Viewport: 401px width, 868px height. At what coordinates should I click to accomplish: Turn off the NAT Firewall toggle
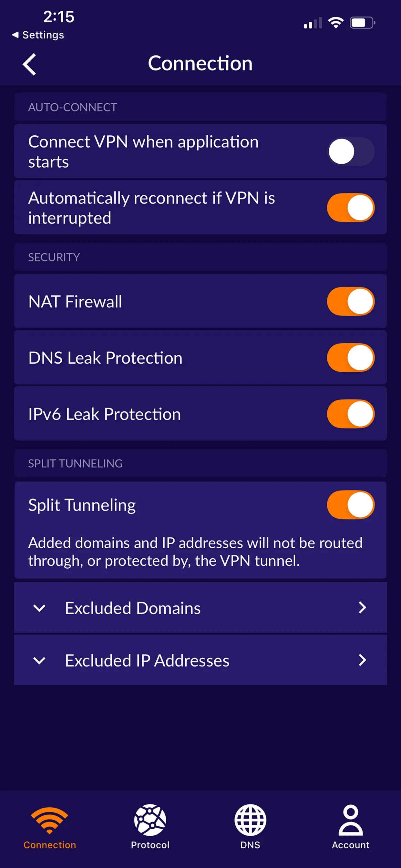click(350, 302)
